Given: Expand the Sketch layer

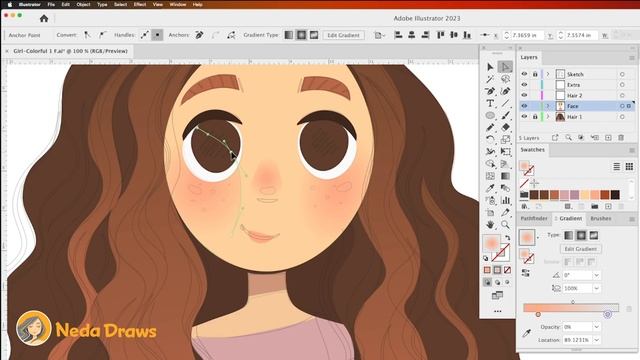Looking at the screenshot, I should (x=548, y=74).
